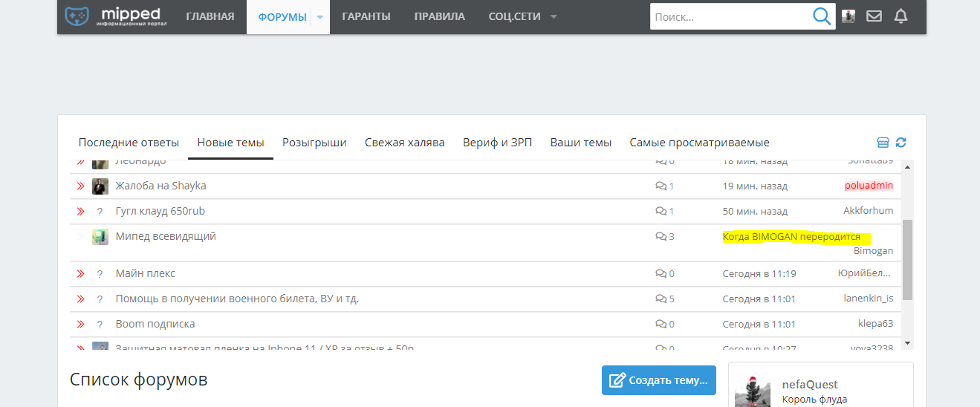Image resolution: width=980 pixels, height=407 pixels.
Task: Click highlighted text Когда BIMOGAN переродится
Action: pyautogui.click(x=792, y=237)
